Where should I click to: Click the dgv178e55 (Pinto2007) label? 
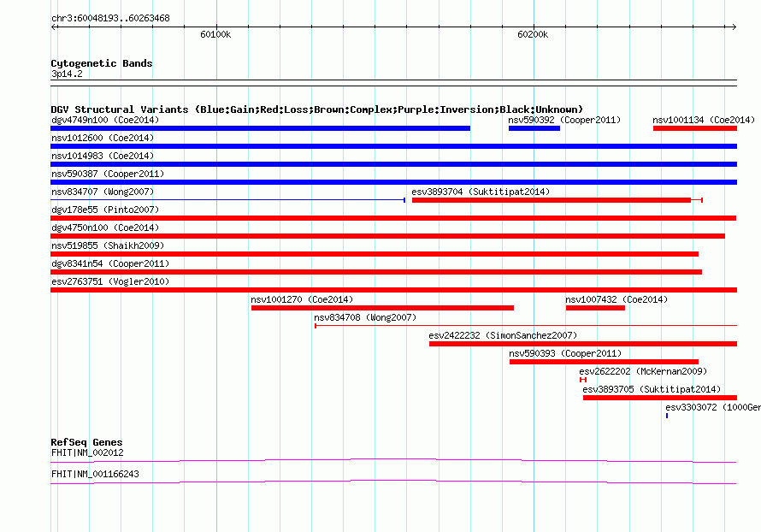click(x=105, y=210)
